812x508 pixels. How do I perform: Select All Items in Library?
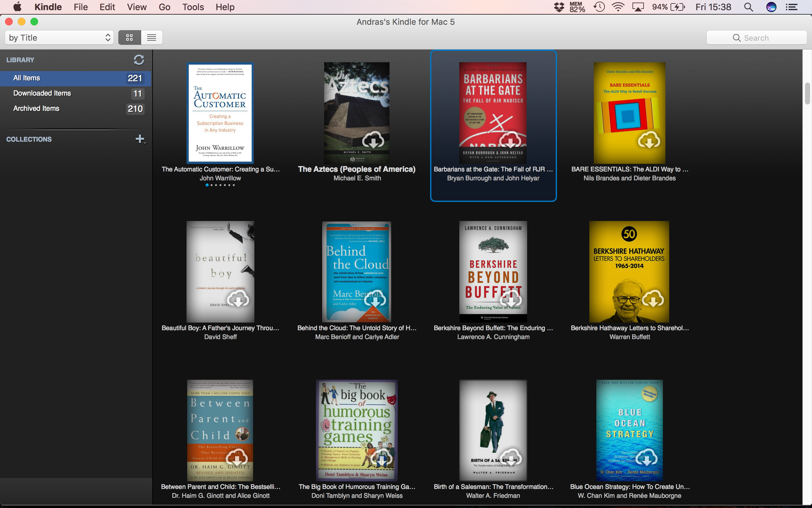coord(75,78)
